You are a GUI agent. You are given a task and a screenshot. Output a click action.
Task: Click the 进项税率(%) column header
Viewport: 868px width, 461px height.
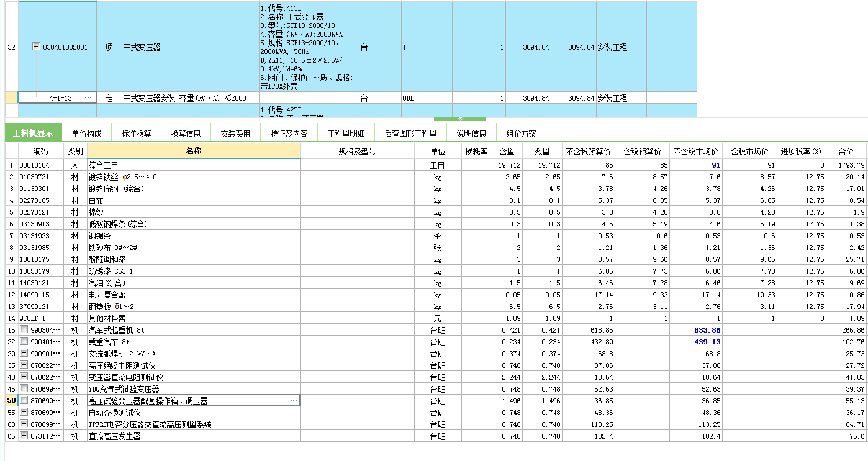pos(801,151)
